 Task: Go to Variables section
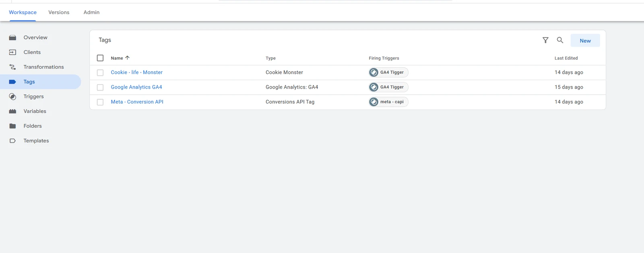point(35,111)
